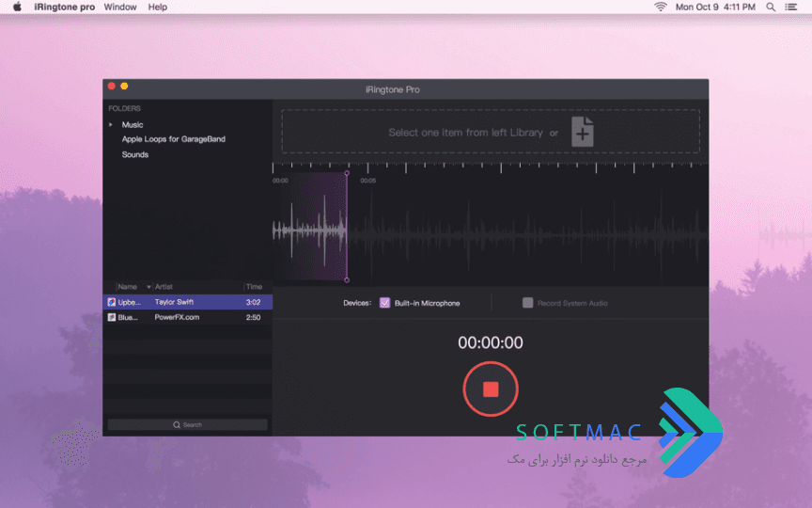The height and width of the screenshot is (508, 812).
Task: Open Notification Center list icon
Action: click(x=790, y=7)
